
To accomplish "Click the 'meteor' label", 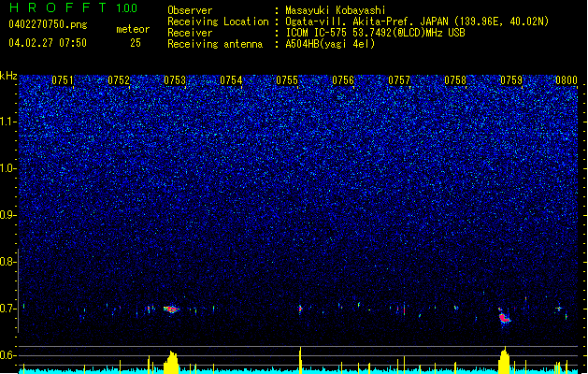I will pos(133,29).
